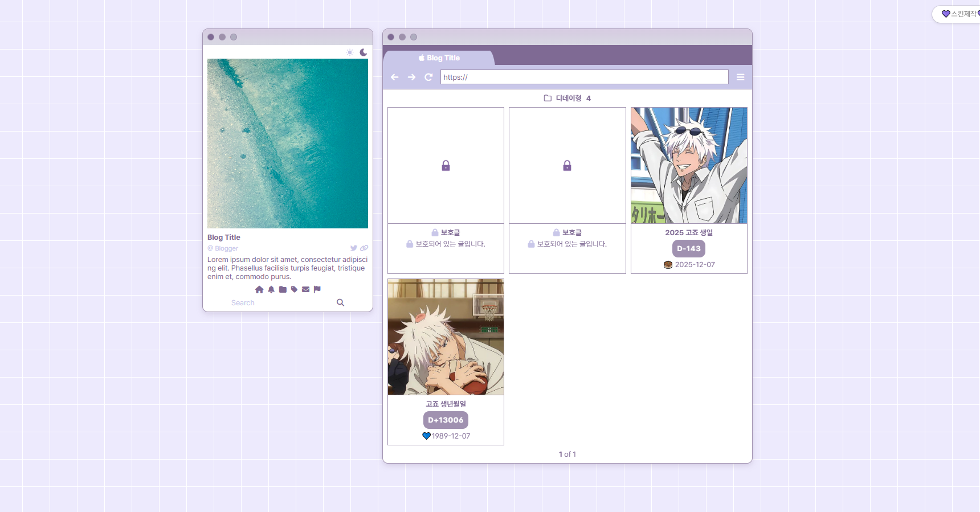
Task: Click the 디데이형 category folder icon
Action: point(548,98)
